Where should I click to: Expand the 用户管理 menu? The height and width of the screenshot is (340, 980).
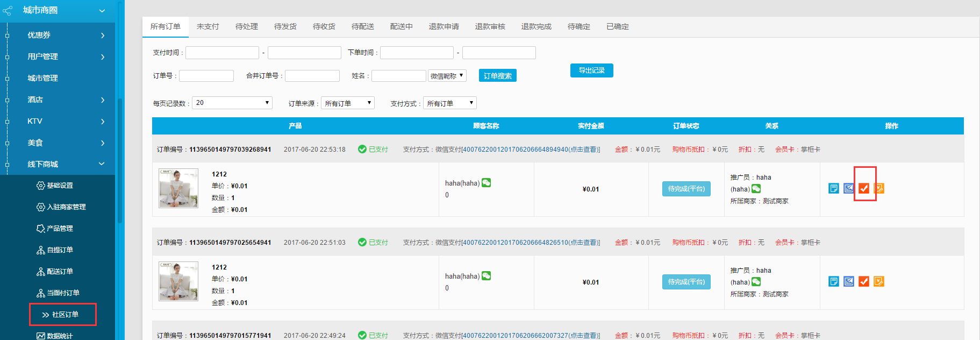click(103, 57)
